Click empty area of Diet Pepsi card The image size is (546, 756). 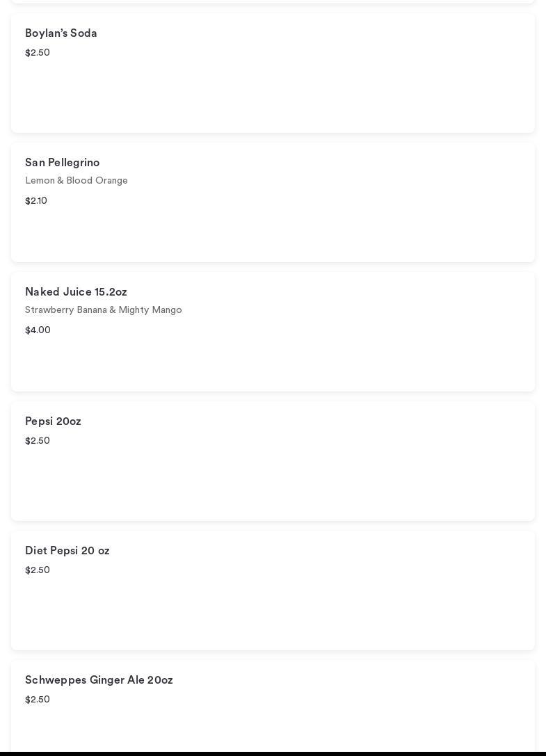[x=313, y=609]
